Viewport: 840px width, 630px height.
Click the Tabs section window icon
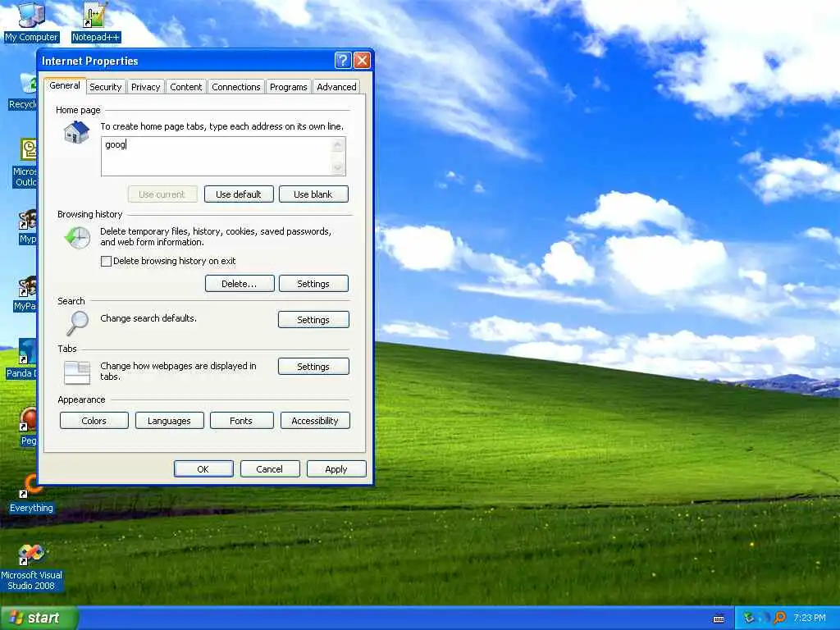pyautogui.click(x=77, y=372)
